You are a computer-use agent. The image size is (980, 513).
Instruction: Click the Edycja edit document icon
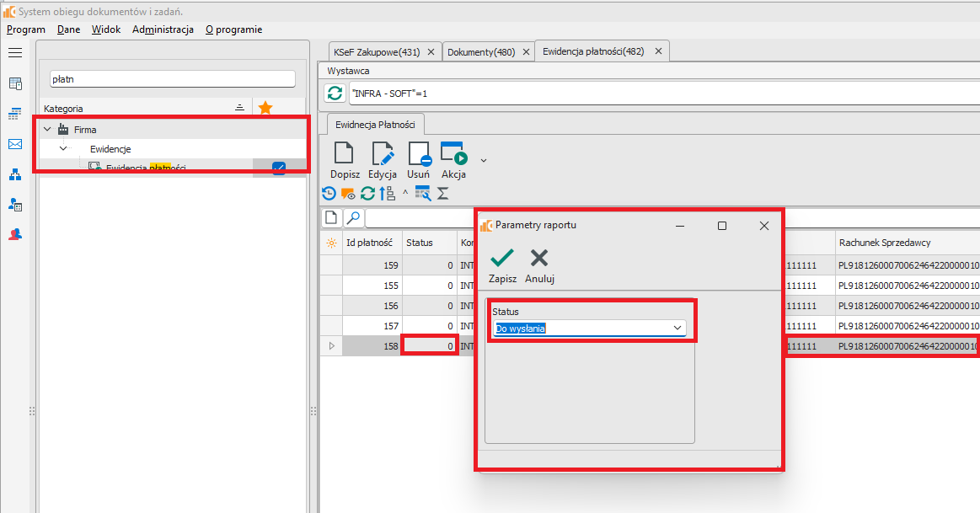pos(383,155)
